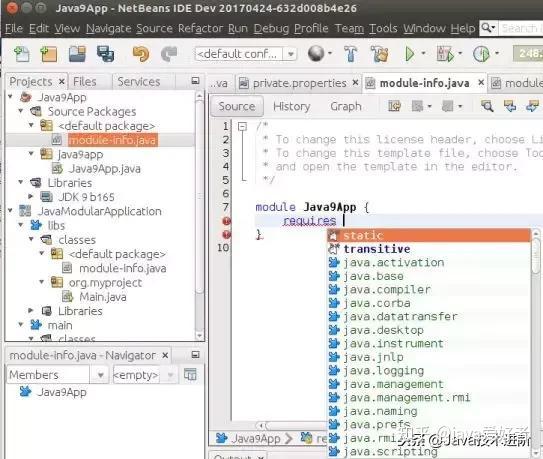Open the default config dropdown
Screen dimensions: 543x459
pos(291,54)
